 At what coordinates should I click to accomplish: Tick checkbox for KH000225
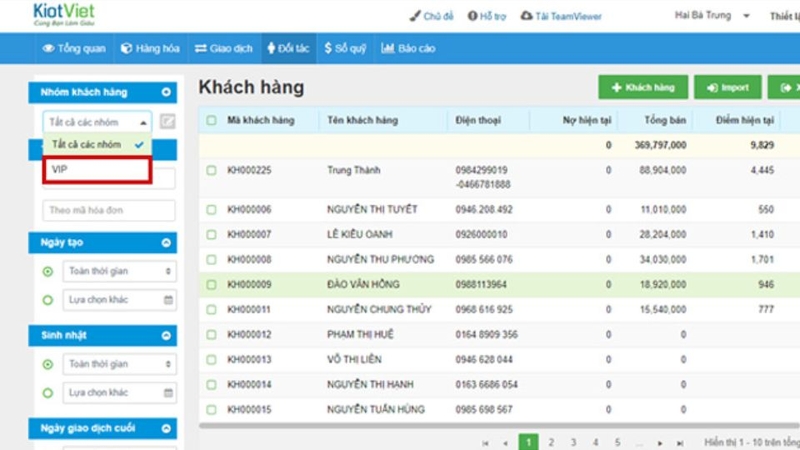tap(211, 170)
